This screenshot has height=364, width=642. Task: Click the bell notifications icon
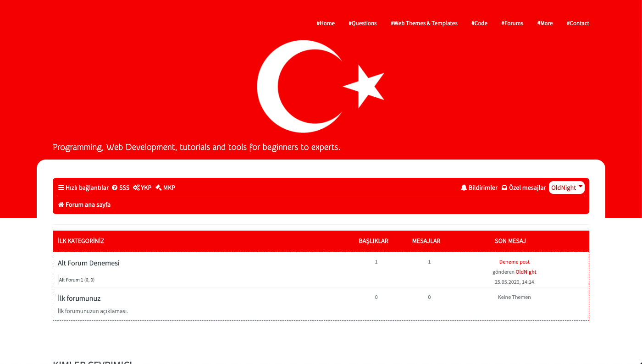point(464,188)
